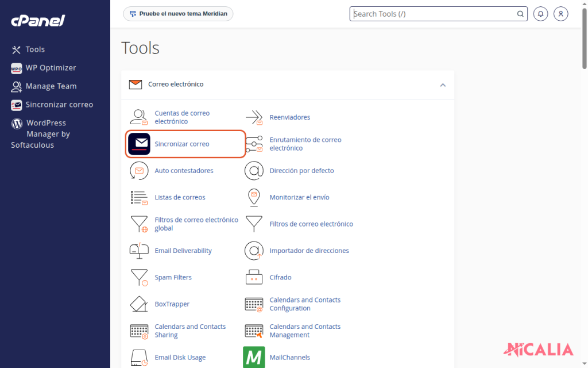The height and width of the screenshot is (368, 588).
Task: Click the vertical page scrollbar thumb
Action: coord(584,39)
